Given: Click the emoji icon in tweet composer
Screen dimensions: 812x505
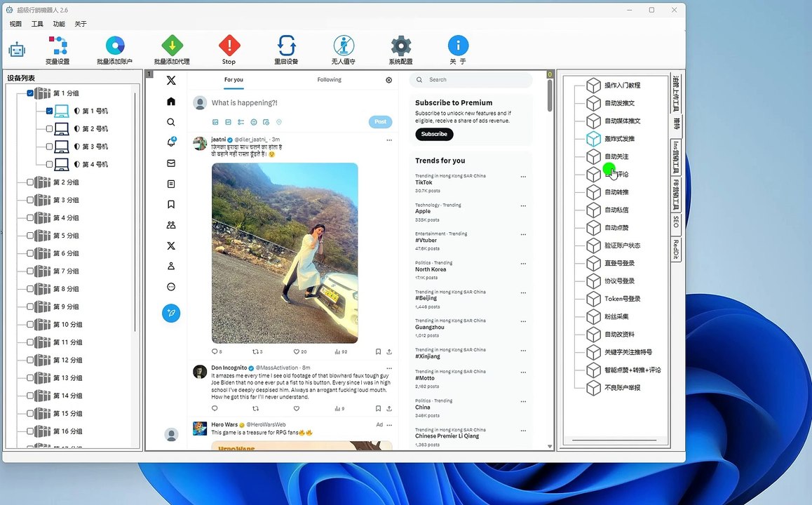Looking at the screenshot, I should (x=254, y=122).
